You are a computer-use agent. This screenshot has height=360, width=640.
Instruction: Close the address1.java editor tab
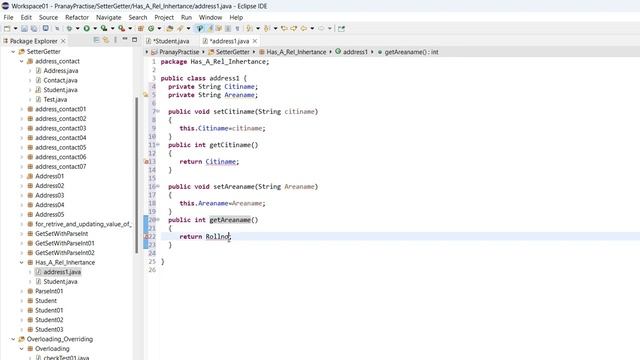click(255, 41)
